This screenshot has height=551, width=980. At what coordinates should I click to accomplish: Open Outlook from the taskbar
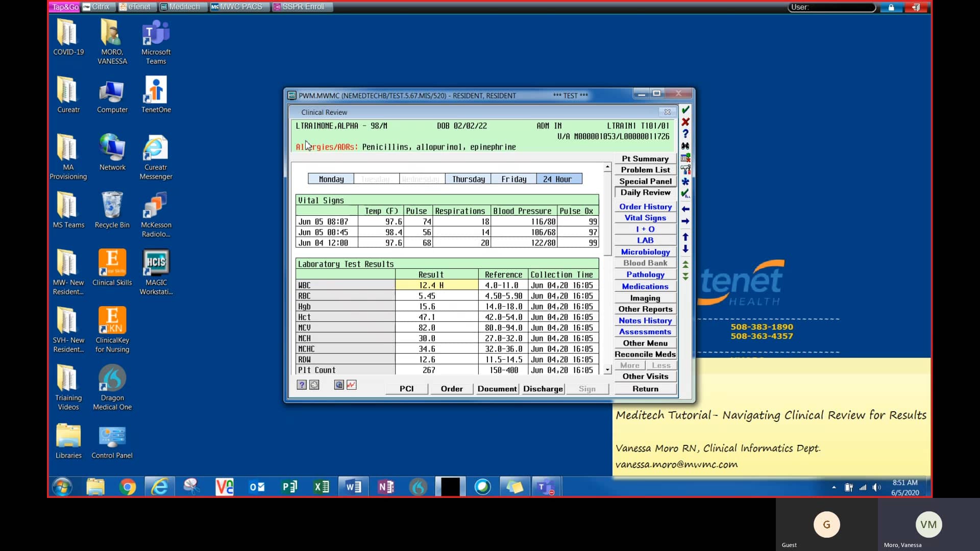(257, 487)
